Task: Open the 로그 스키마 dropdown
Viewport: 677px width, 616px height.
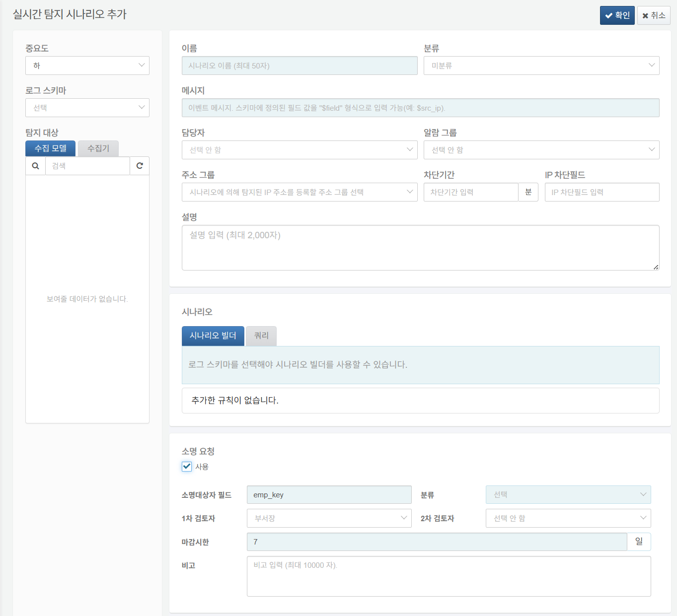Action: tap(87, 108)
